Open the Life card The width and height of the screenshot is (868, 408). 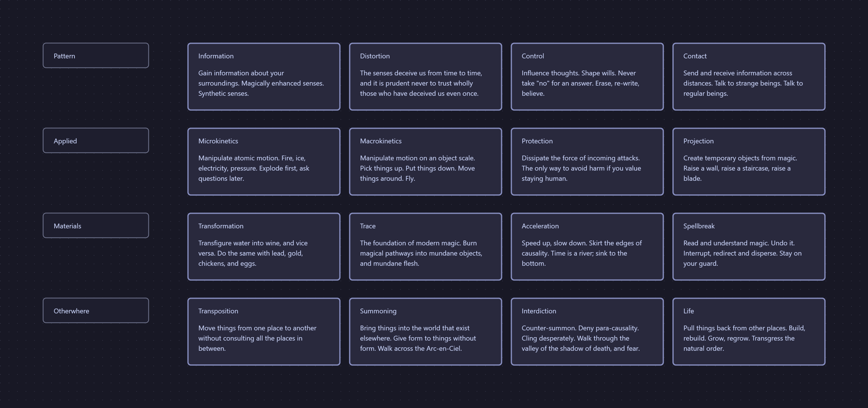coord(749,331)
